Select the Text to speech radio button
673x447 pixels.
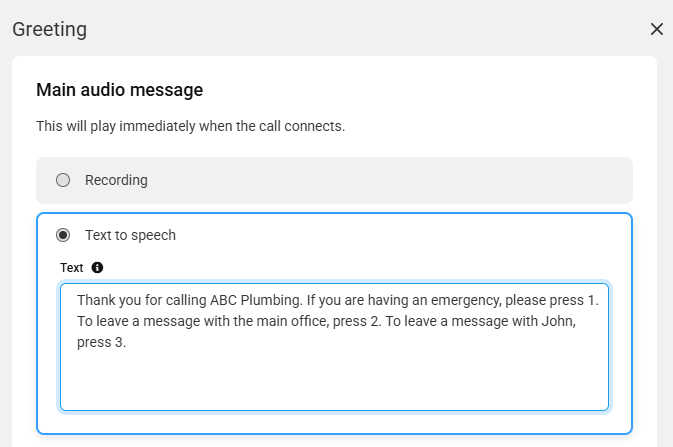(x=63, y=235)
